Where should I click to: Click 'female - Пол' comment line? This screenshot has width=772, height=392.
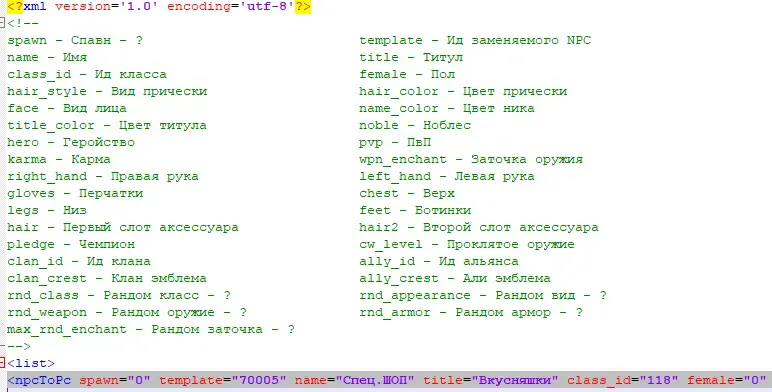click(x=407, y=74)
